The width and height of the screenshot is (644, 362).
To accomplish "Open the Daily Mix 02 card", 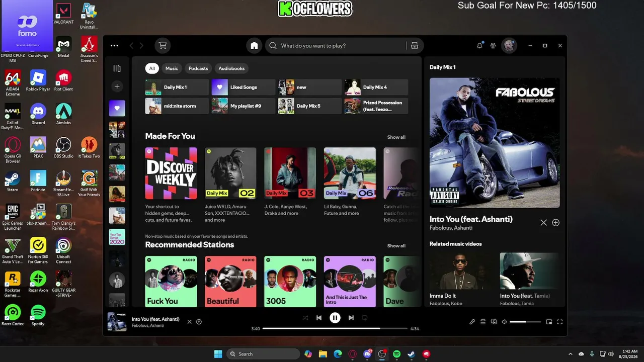I will point(230,186).
